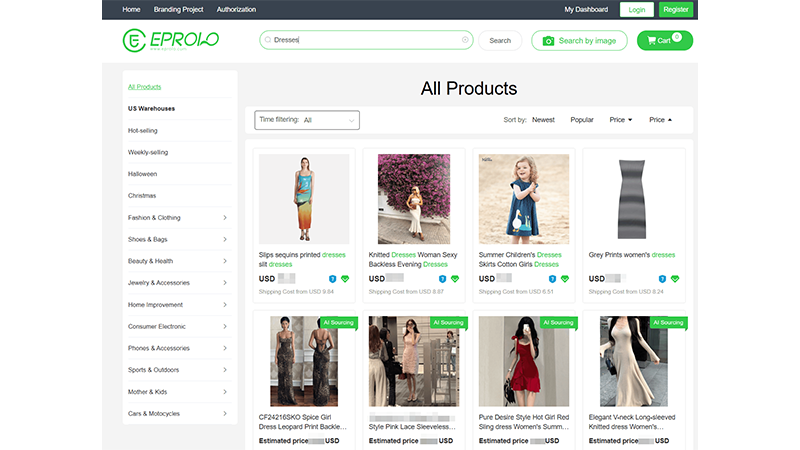
Task: Click the blue shield badge on Grey Prints dress
Action: point(661,279)
